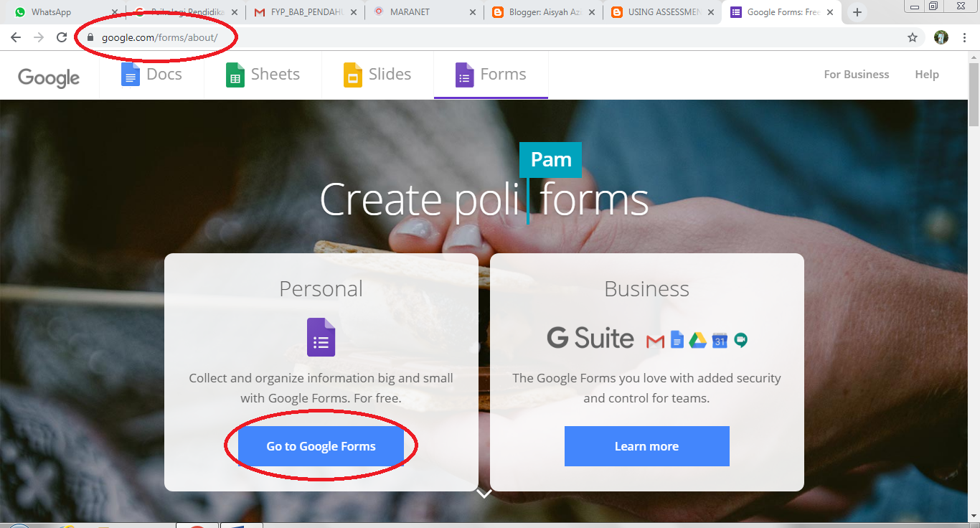The width and height of the screenshot is (980, 528).
Task: Select the Google Drive icon under Business
Action: pos(697,339)
